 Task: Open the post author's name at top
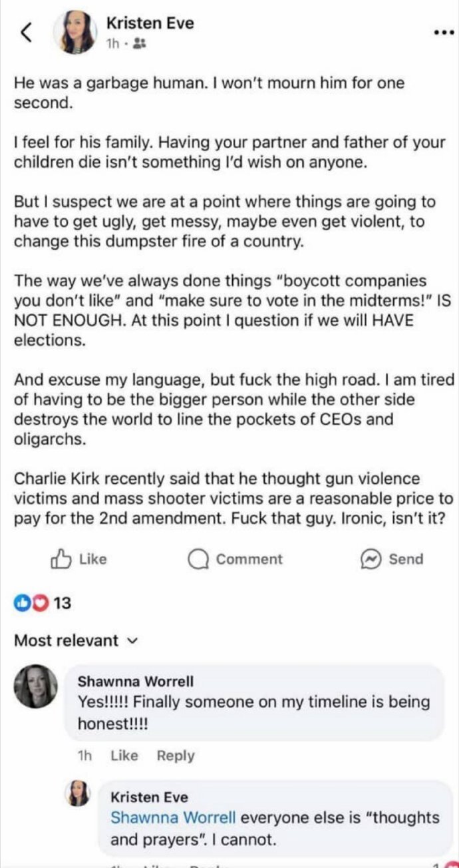[150, 23]
